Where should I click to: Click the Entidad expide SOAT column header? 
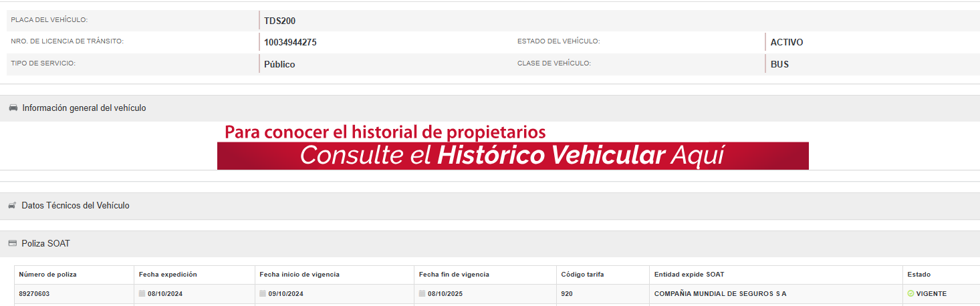(689, 275)
